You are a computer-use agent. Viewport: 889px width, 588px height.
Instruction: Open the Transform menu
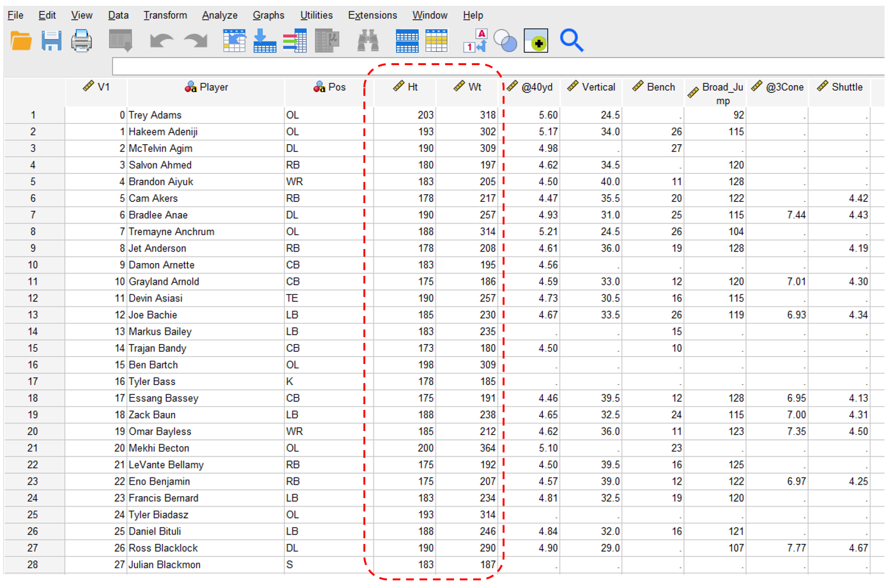click(x=165, y=15)
